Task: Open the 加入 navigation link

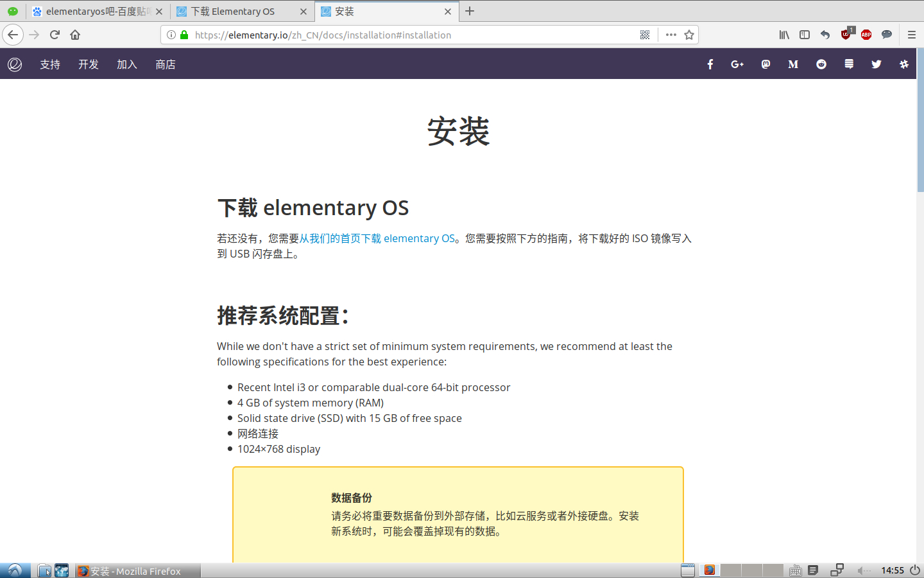Action: 127,64
